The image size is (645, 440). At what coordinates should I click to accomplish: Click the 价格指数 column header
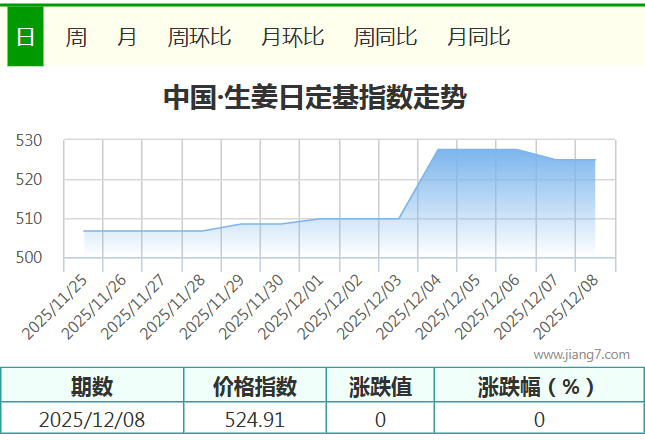(x=255, y=386)
